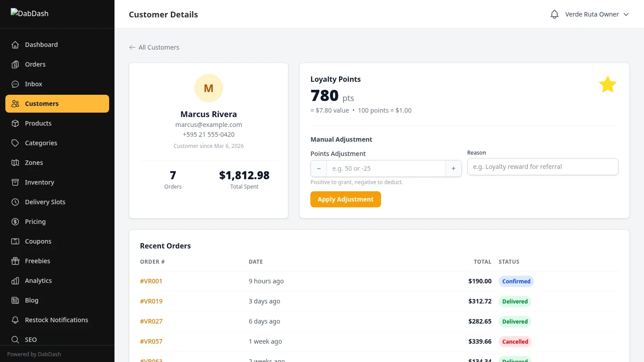Select the Analytics chart icon
The image size is (644, 362).
pos(15,280)
